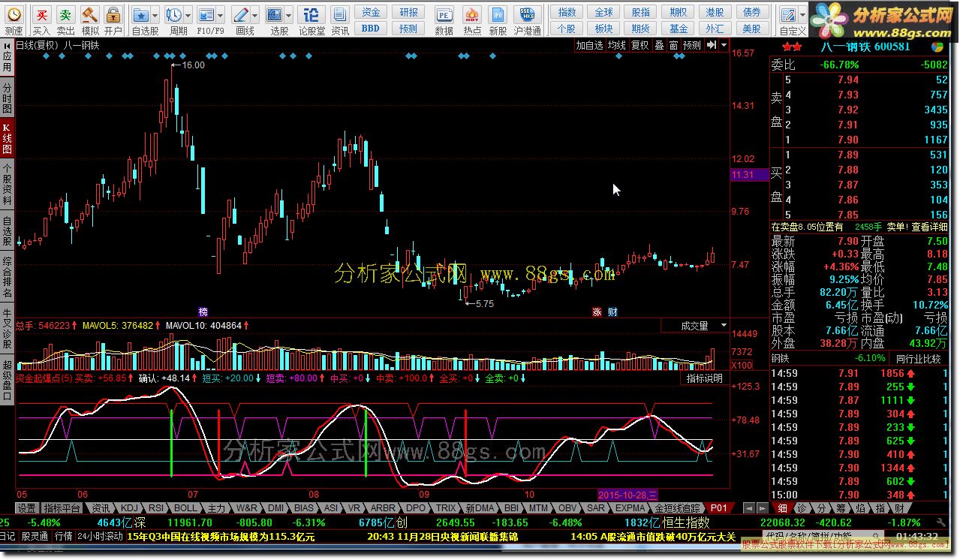Toggle the 复权 price adjustment option
Screen dimensions: 960x560
click(639, 45)
